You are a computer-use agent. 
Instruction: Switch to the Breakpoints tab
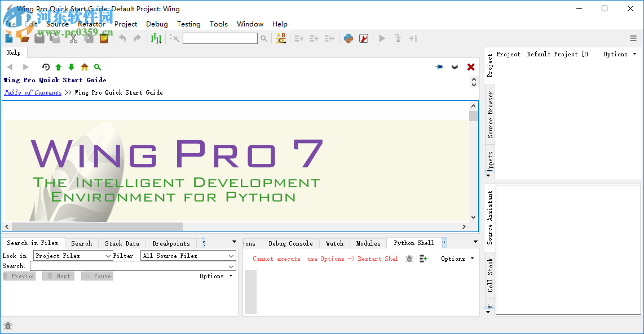click(171, 243)
